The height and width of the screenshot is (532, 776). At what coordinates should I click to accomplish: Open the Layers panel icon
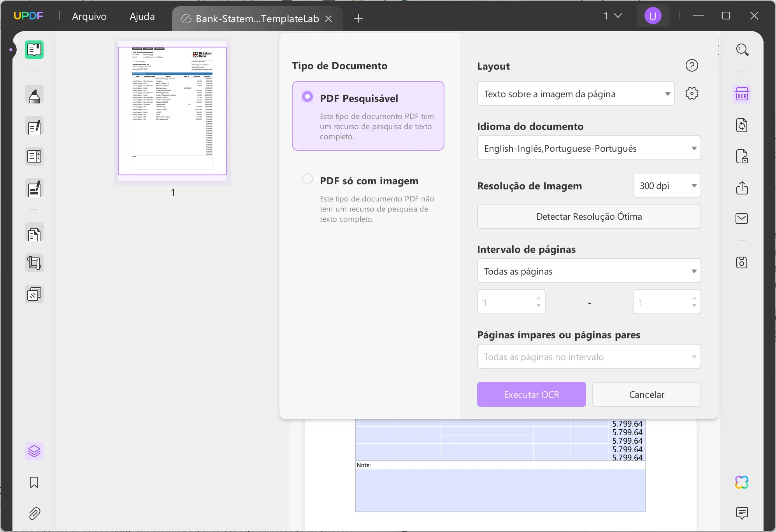[34, 451]
